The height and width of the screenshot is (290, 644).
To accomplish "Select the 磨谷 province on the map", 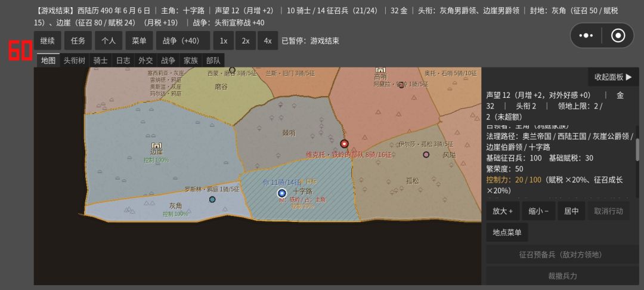I will [x=221, y=87].
